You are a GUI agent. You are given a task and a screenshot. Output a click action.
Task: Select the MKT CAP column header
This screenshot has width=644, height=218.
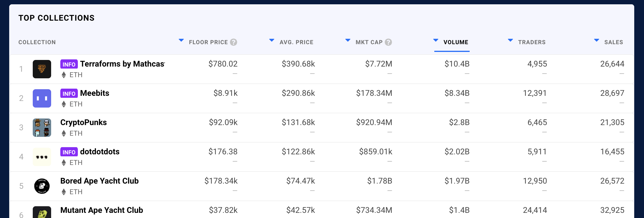[369, 42]
